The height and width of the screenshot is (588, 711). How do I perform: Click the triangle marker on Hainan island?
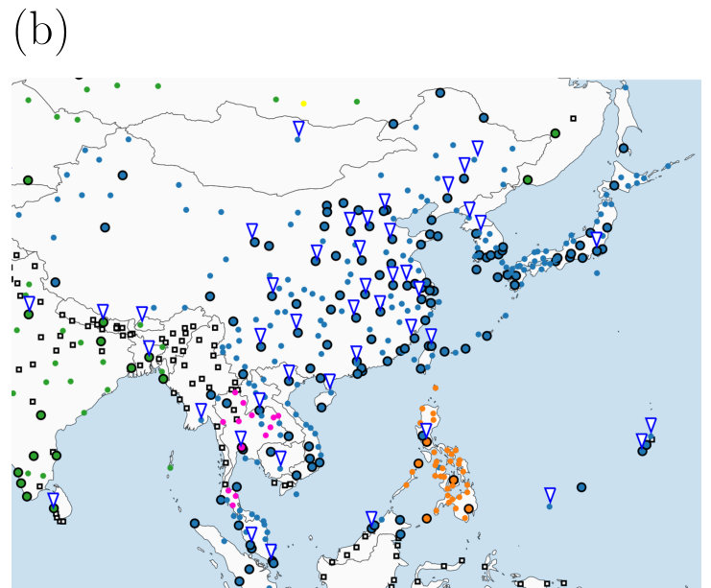coord(330,381)
